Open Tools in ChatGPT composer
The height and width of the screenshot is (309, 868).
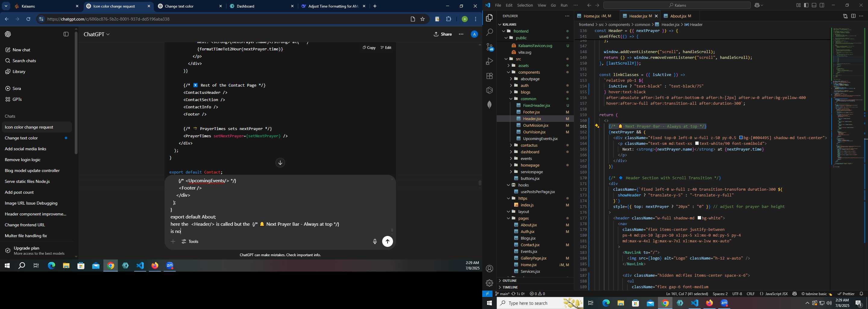[x=190, y=241]
